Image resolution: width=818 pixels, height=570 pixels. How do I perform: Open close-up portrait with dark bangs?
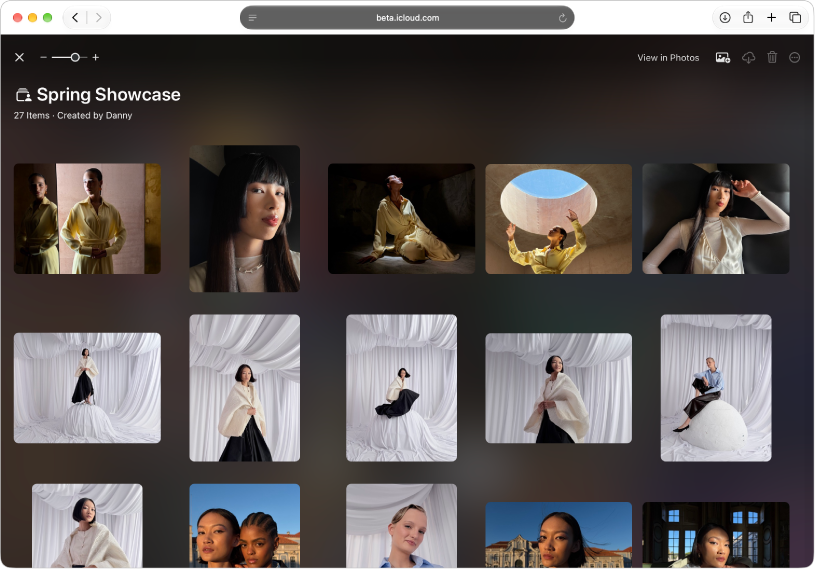(244, 219)
